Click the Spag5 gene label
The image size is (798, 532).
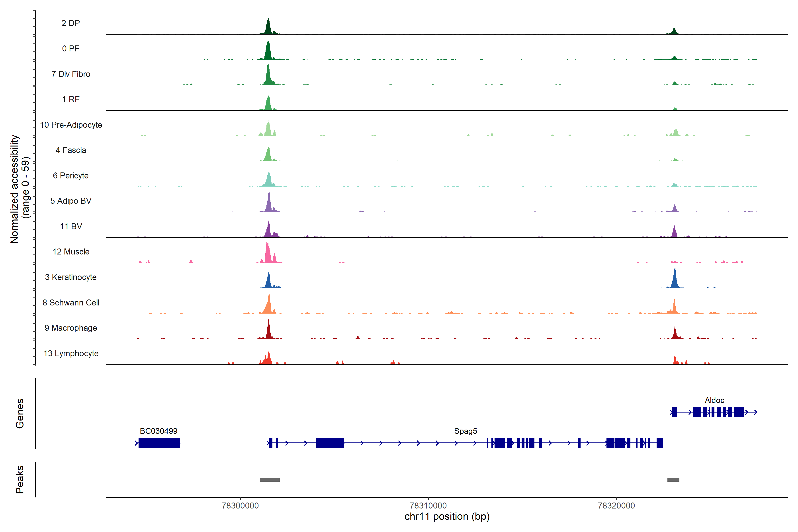click(x=465, y=431)
